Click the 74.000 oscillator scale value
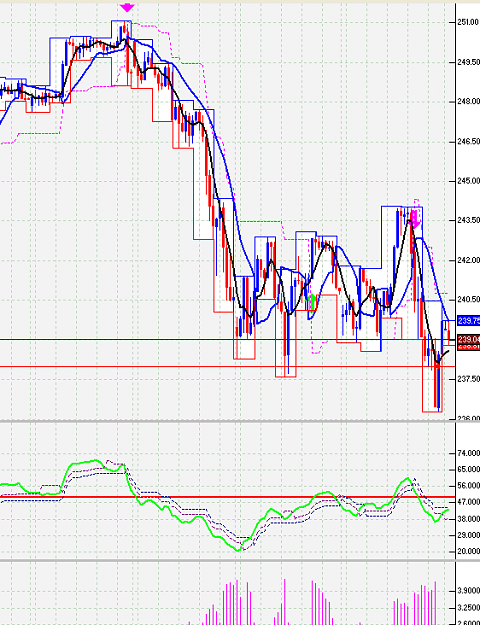Image resolution: width=480 pixels, height=625 pixels. [x=468, y=453]
